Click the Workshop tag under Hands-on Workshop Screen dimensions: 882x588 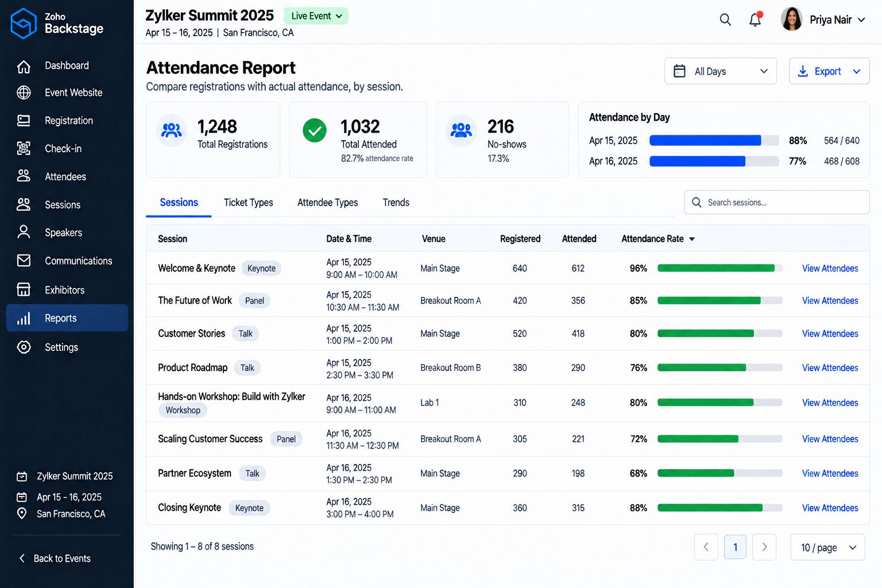click(183, 410)
